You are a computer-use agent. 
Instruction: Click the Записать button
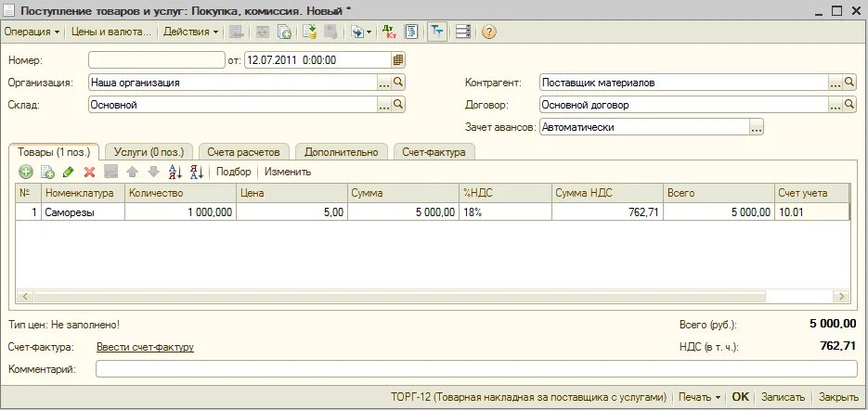783,397
